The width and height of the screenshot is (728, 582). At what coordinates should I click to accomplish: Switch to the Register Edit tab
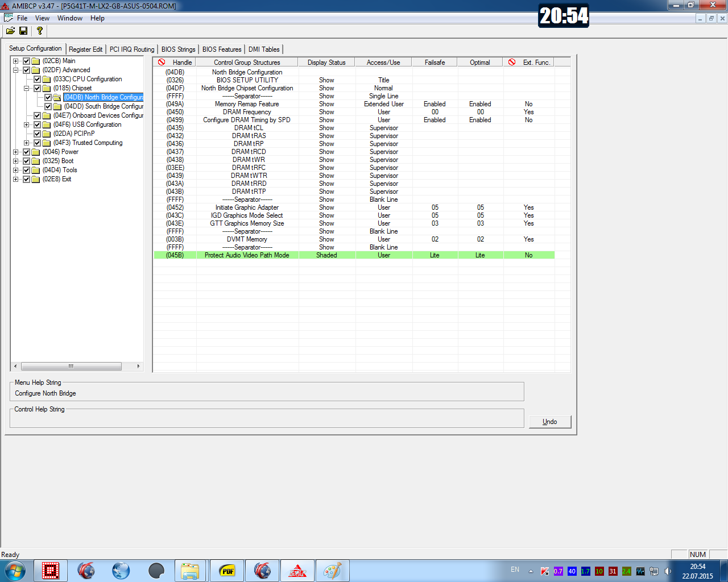[86, 49]
